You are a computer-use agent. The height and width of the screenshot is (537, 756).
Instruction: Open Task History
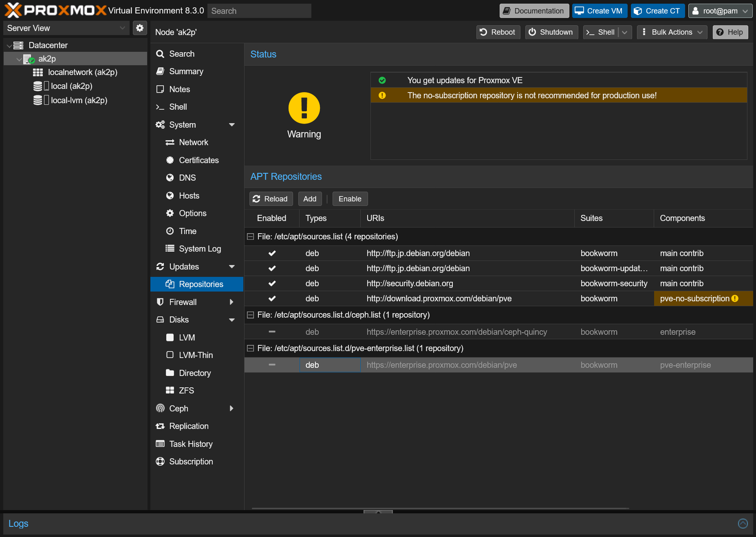(197, 444)
